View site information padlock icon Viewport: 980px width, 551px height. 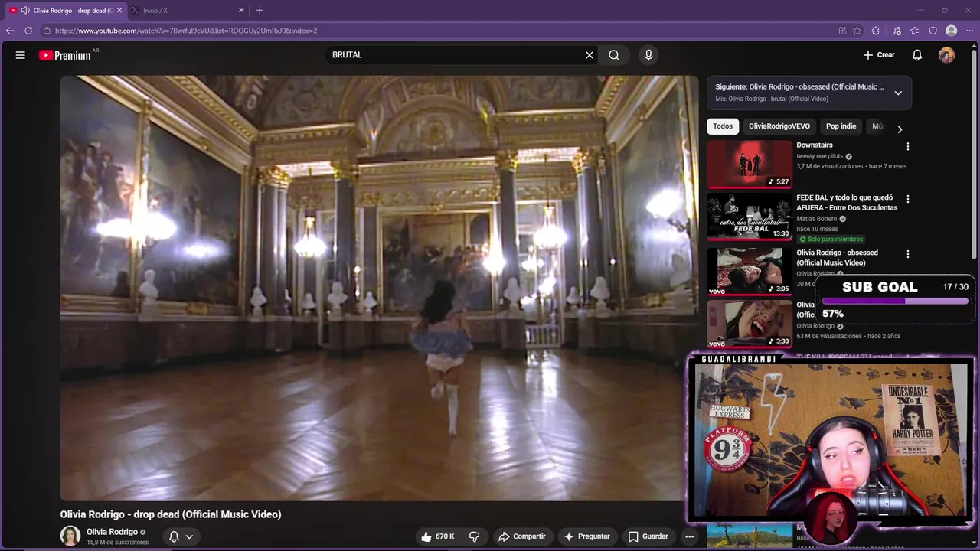[47, 31]
